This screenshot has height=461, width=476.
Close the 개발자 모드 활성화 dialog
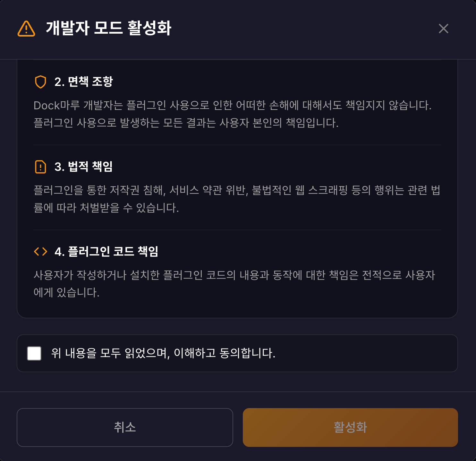[x=443, y=29]
